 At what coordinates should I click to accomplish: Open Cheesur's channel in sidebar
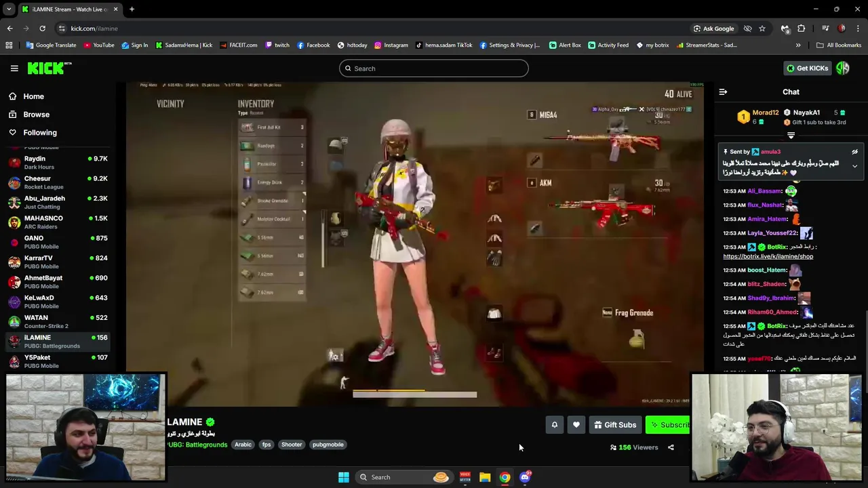pyautogui.click(x=58, y=182)
